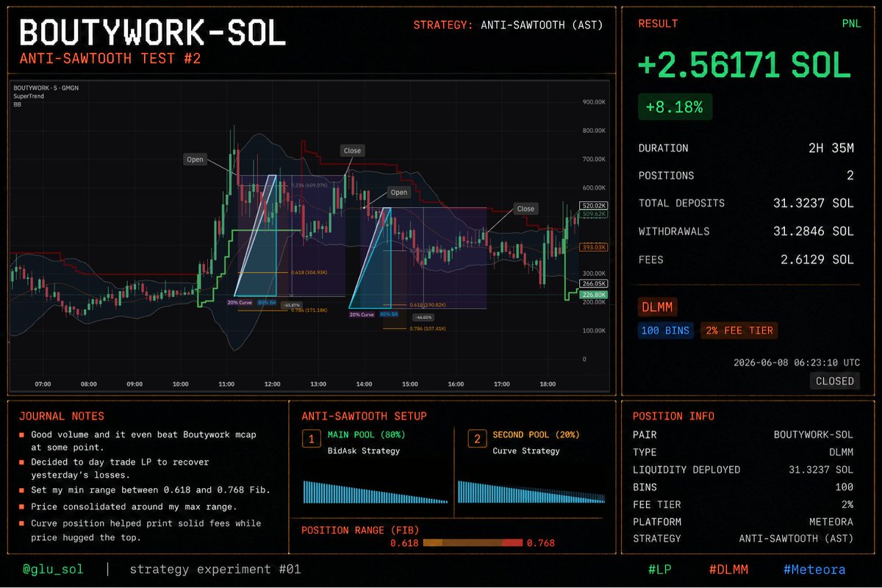Click the LIQUIDITY DEPLOYED value 31.3237 SOL

(x=821, y=469)
